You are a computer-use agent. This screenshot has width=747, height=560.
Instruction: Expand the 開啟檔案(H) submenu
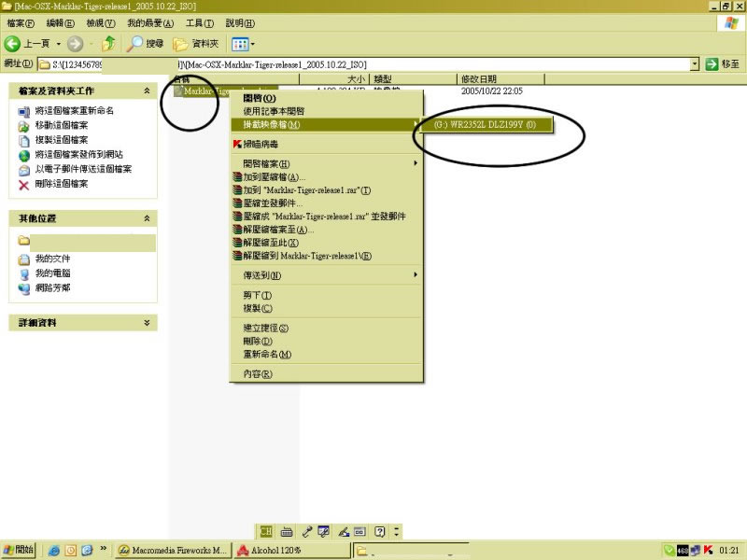tap(326, 164)
